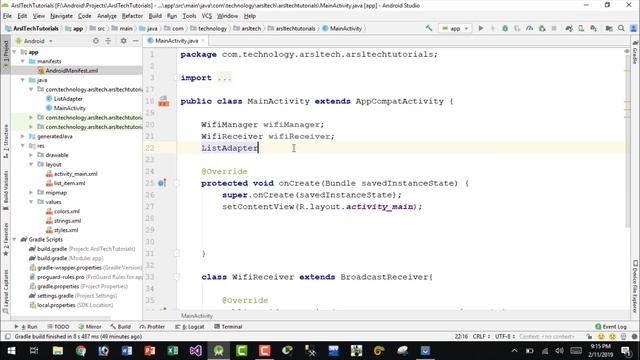
Task: Collapse the Gradle Scripts node
Action: 15,240
